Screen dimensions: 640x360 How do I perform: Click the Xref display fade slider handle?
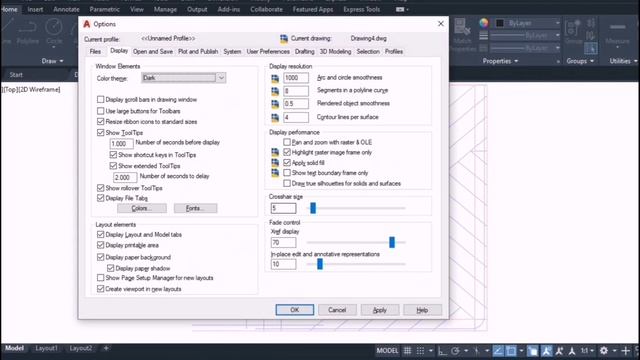click(392, 242)
